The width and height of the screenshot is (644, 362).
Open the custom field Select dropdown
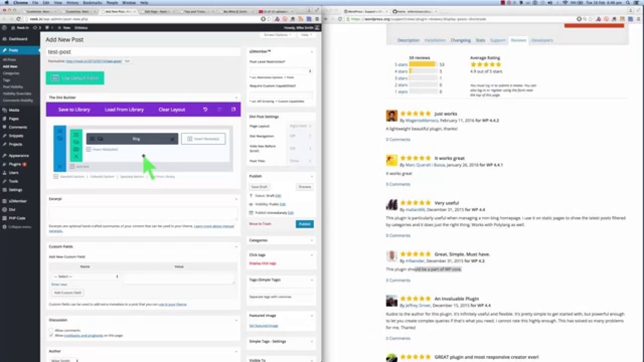[86, 277]
